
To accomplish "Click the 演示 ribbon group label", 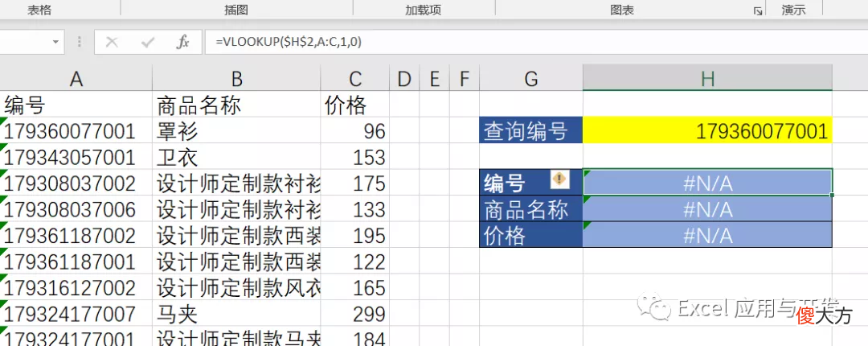I will coord(794,10).
